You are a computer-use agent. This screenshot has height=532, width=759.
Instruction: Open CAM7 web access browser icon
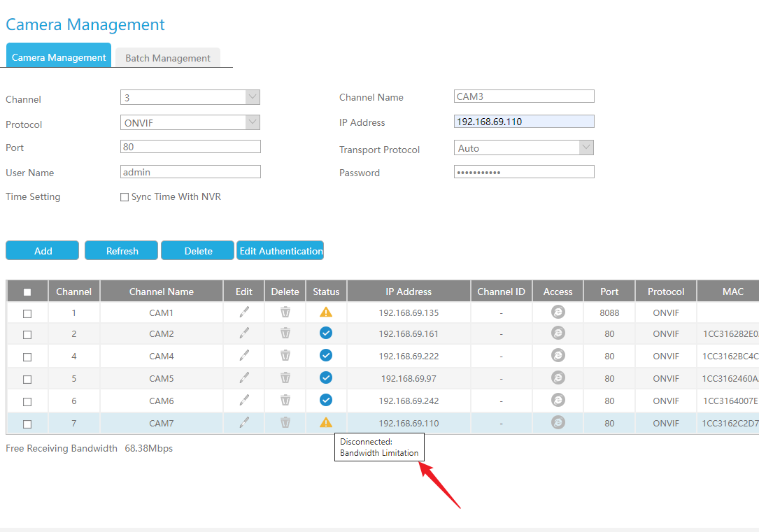558,422
